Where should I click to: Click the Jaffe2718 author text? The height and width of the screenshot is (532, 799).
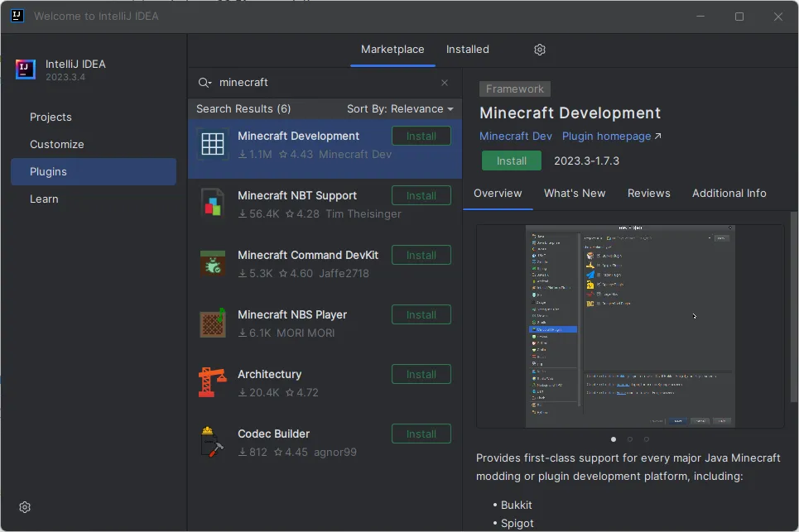344,273
